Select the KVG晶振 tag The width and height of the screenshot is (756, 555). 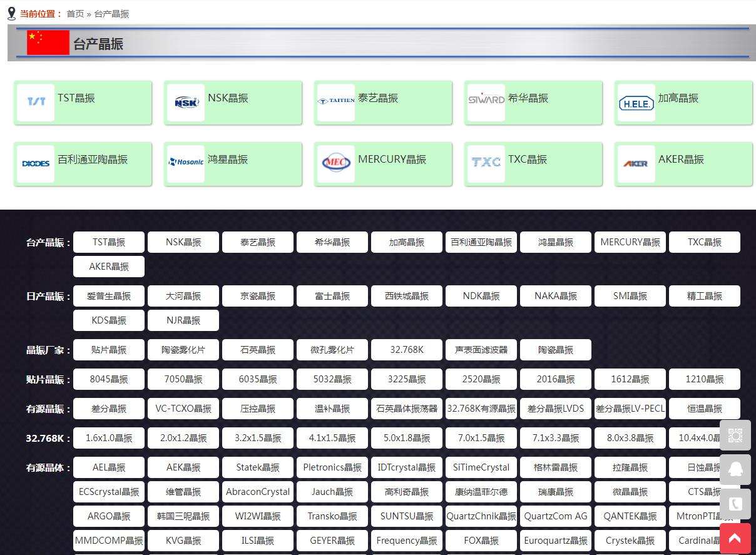[183, 541]
